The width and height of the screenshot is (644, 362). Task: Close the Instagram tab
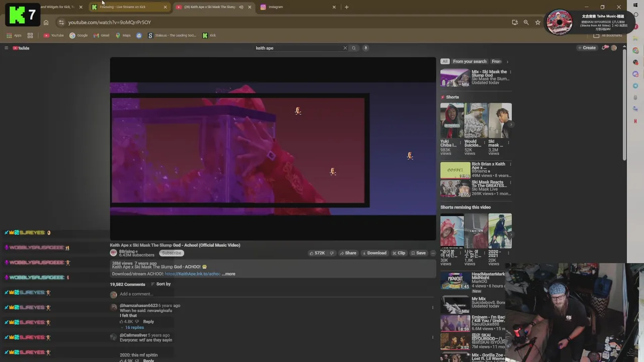(334, 7)
